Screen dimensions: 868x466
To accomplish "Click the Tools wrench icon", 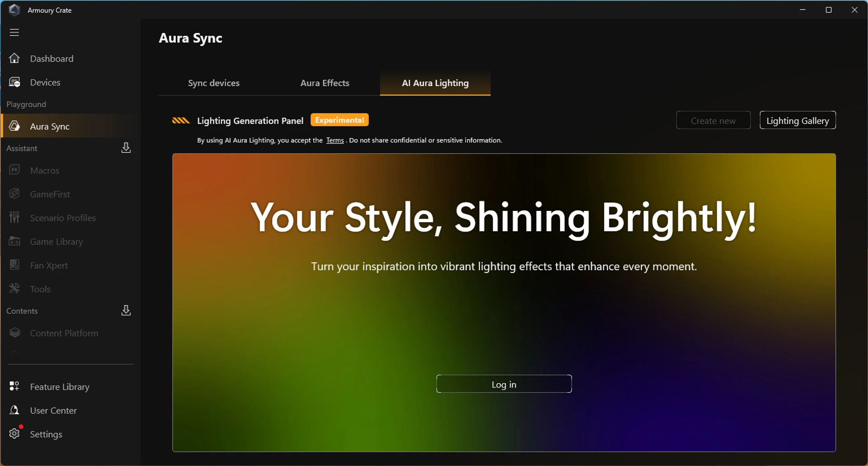I will point(14,289).
